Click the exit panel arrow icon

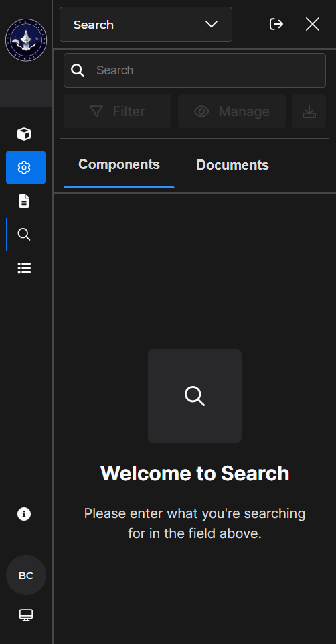[x=276, y=25]
